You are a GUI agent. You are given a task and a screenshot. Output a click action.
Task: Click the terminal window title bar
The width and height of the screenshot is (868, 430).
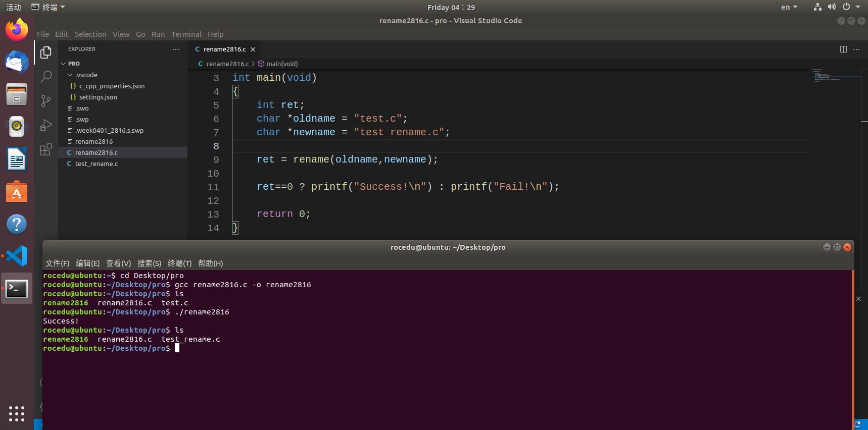point(448,247)
